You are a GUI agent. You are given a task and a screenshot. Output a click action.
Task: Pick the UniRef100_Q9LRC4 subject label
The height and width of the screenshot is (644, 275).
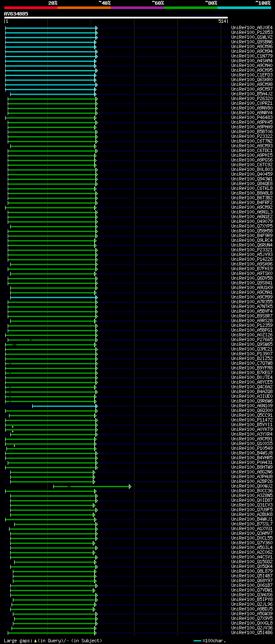(x=252, y=240)
